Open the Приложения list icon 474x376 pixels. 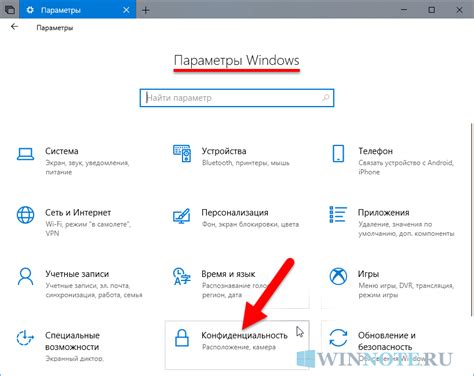[338, 214]
